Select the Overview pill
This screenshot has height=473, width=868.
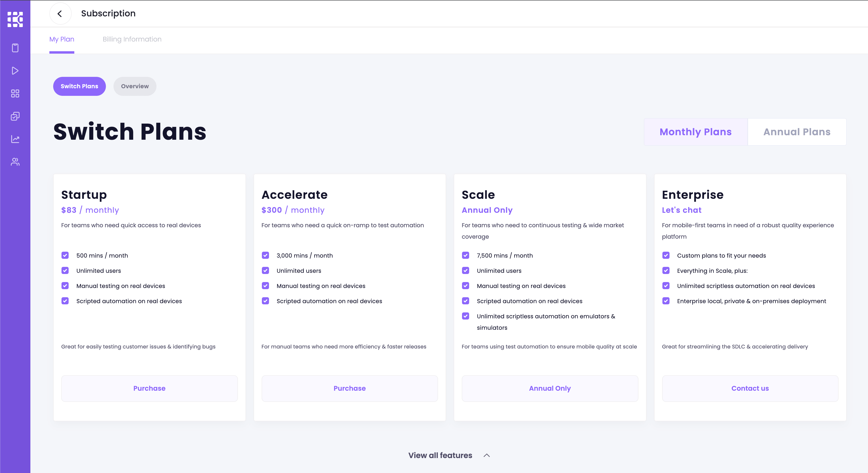click(135, 86)
